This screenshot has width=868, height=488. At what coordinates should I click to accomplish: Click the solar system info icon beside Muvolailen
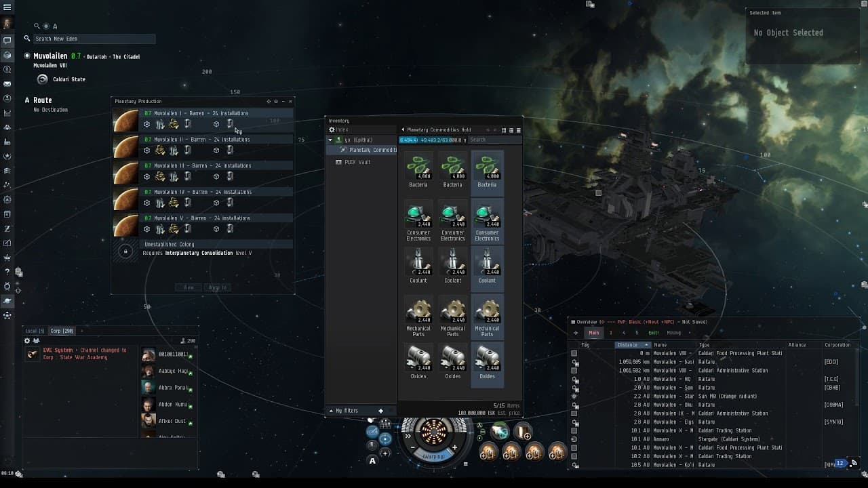pyautogui.click(x=27, y=56)
